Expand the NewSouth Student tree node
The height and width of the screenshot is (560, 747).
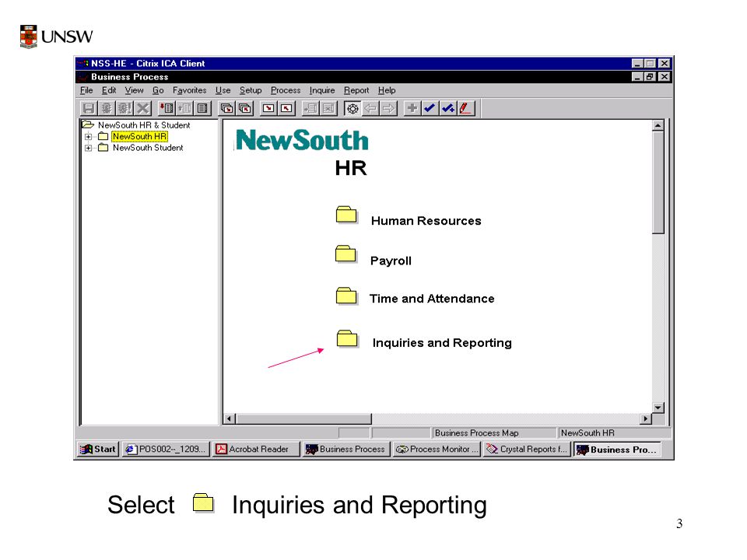click(x=88, y=148)
